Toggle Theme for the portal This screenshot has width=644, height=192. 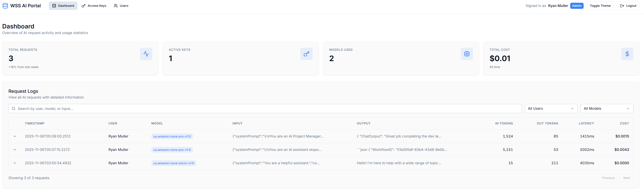coord(600,6)
